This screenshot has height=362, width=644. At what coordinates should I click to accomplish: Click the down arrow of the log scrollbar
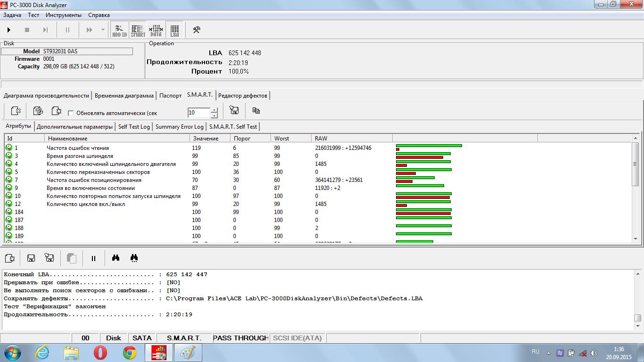tap(637, 326)
